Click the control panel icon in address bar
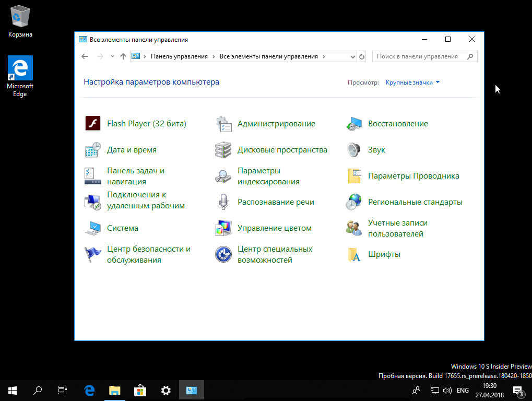This screenshot has height=401, width=532. click(136, 56)
